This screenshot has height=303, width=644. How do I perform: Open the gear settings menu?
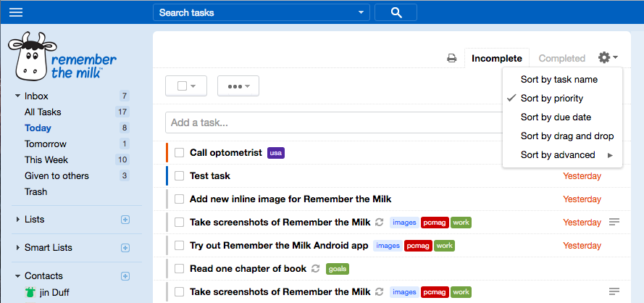tap(607, 58)
